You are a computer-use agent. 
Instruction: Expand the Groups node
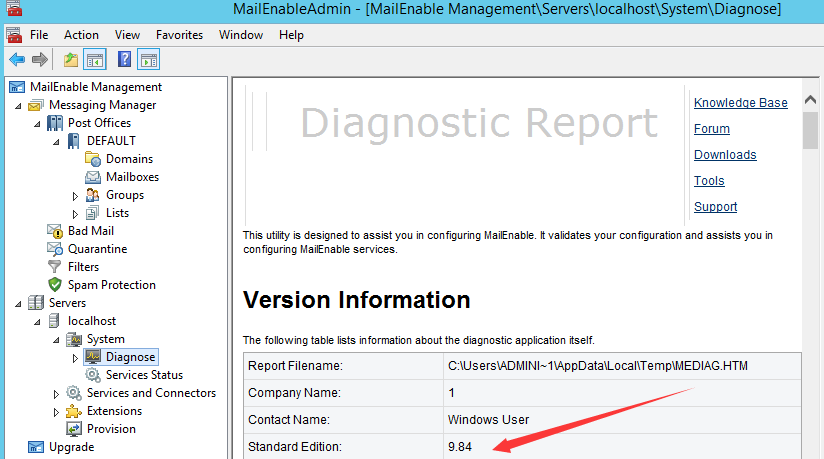pos(75,196)
